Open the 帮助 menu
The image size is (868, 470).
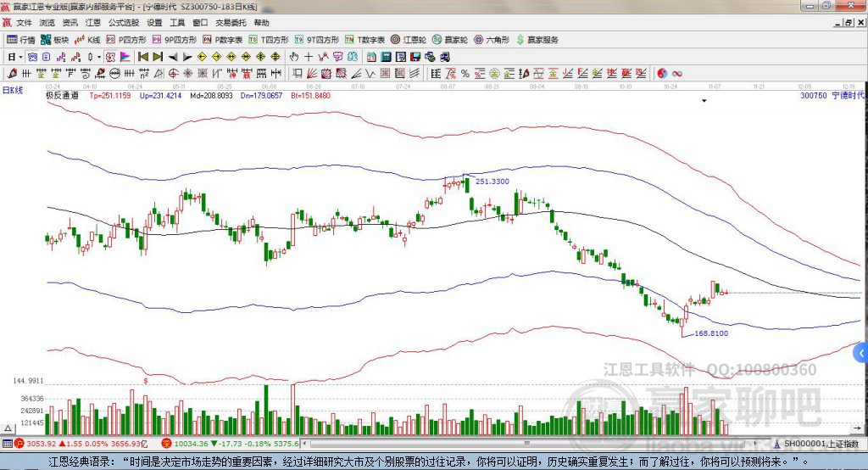coord(261,23)
